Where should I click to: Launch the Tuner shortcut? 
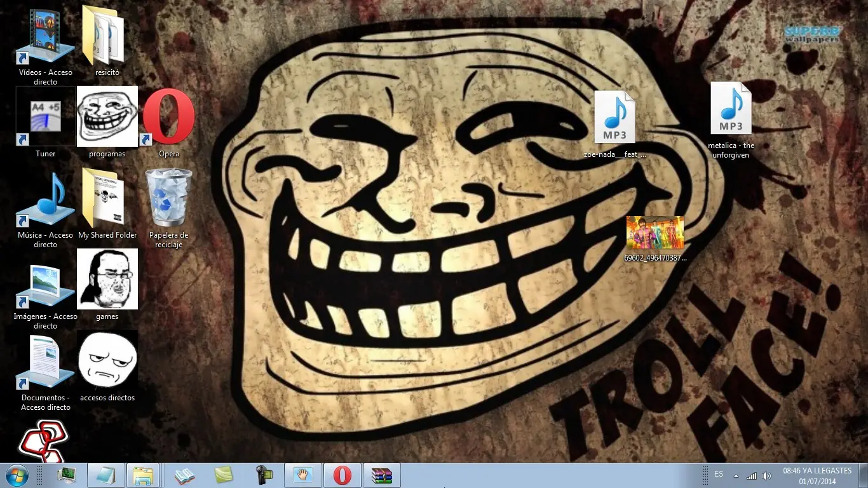point(45,123)
